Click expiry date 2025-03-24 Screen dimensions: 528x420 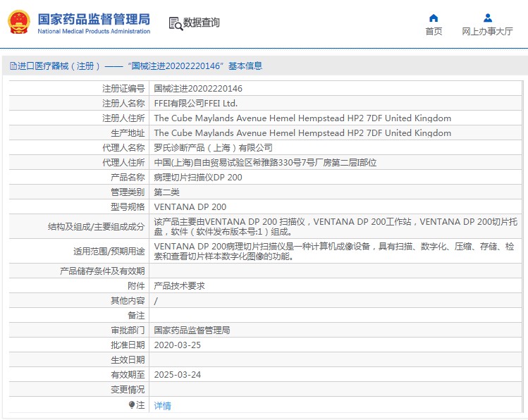click(177, 375)
